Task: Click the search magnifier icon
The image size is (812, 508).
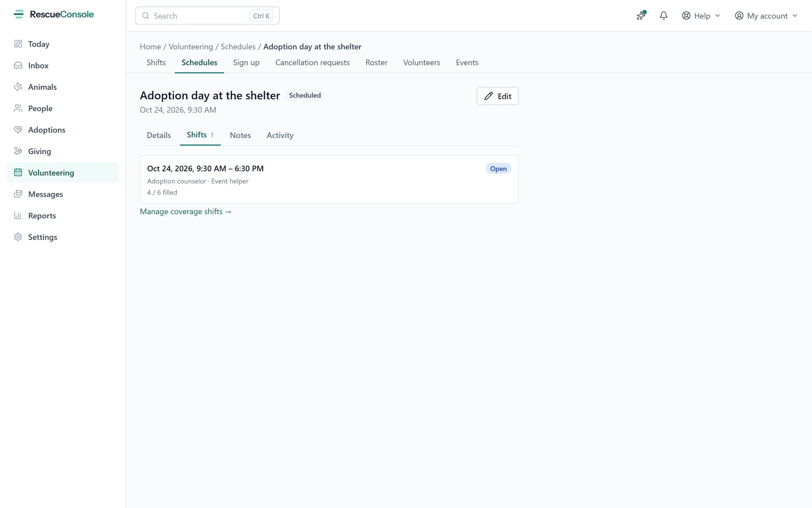Action: pyautogui.click(x=145, y=16)
